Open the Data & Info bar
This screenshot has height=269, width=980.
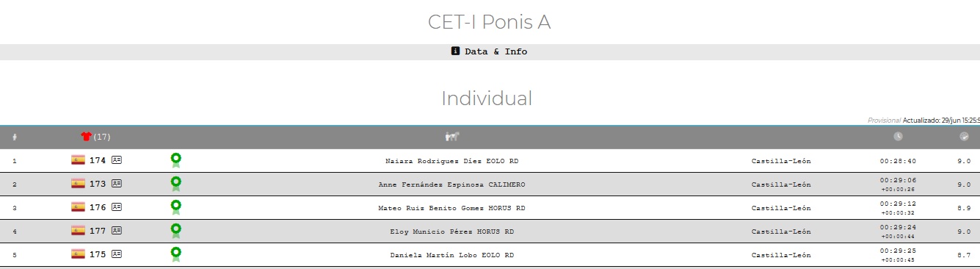click(x=490, y=51)
